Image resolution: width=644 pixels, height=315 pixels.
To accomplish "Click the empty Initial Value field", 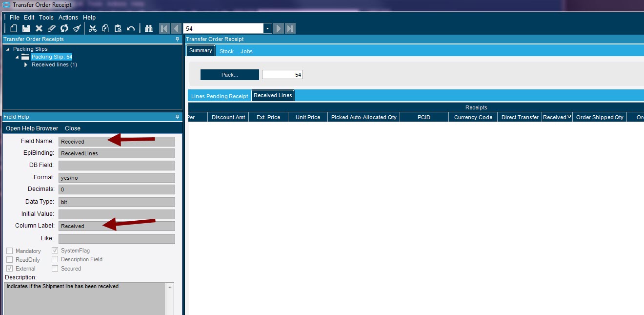I will tap(117, 214).
